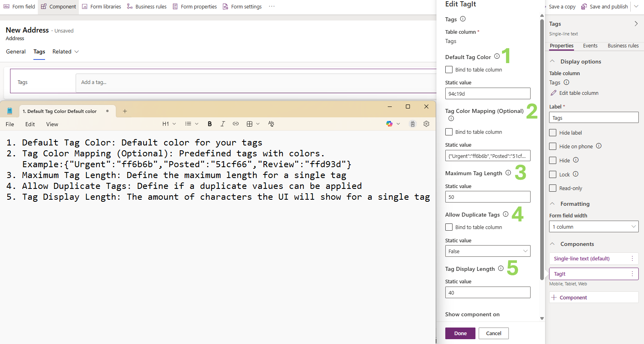Open Form field width dropdown
This screenshot has height=344, width=644.
pyautogui.click(x=594, y=227)
